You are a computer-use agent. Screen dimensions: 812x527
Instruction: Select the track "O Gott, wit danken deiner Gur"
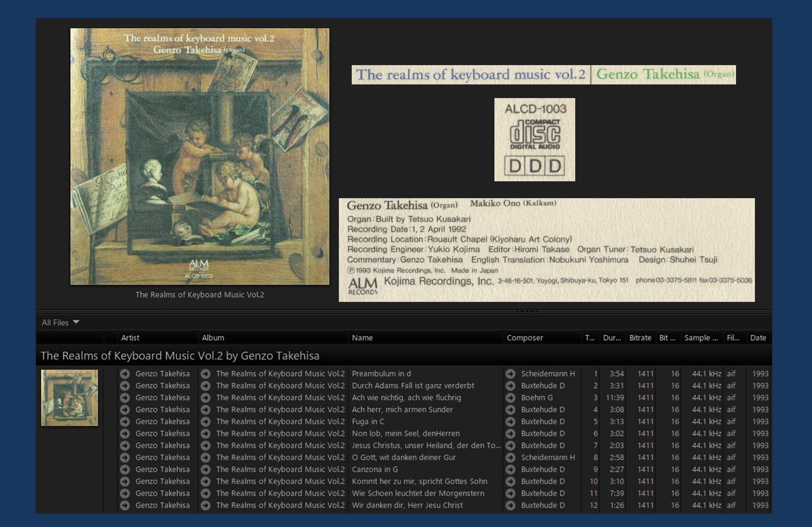pos(404,457)
